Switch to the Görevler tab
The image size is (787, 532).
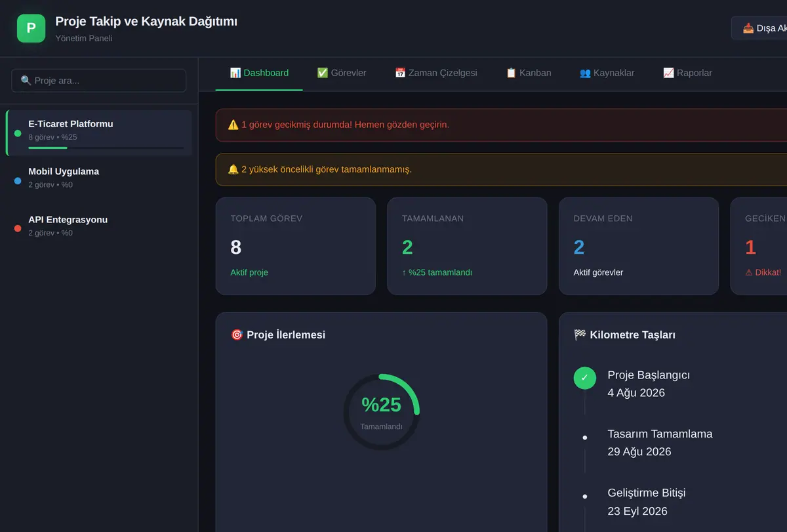coord(342,73)
